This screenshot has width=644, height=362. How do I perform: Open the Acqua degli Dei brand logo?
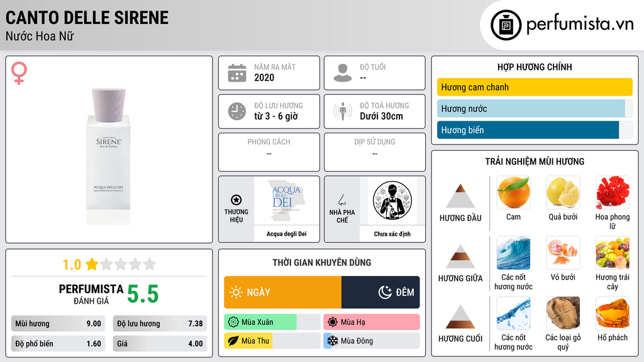[287, 200]
